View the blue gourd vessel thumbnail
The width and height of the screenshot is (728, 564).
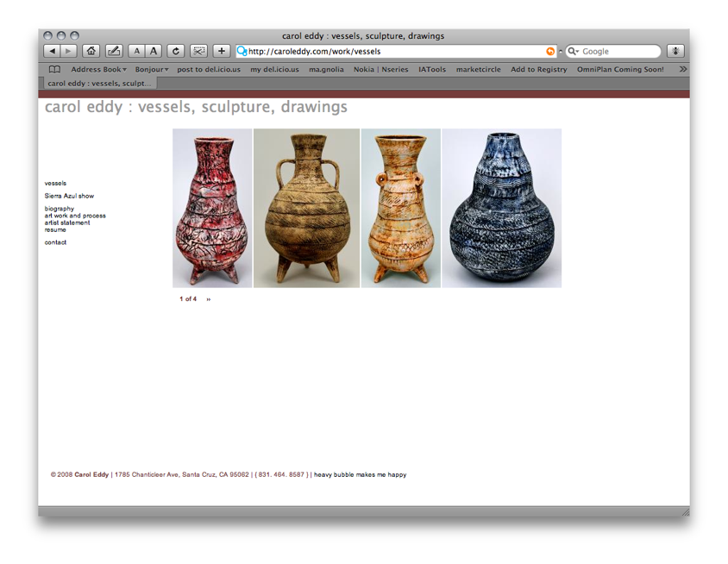click(501, 208)
